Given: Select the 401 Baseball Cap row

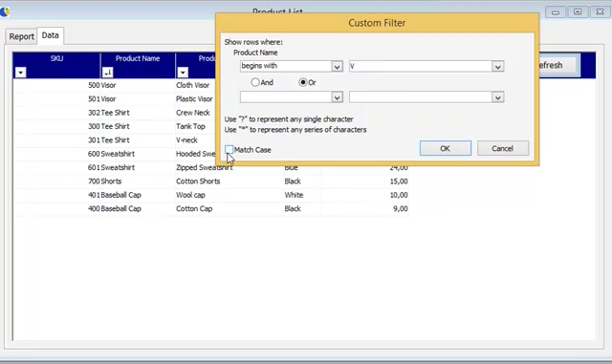Looking at the screenshot, I should coord(210,195).
